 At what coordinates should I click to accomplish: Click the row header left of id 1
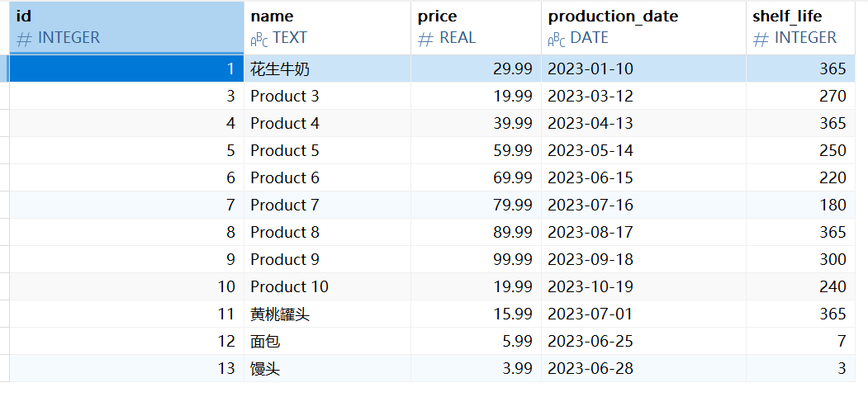4,69
